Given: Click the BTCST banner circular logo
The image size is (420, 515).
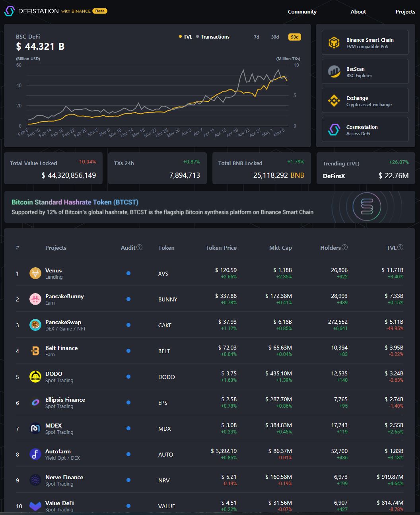Looking at the screenshot, I should 366,206.
